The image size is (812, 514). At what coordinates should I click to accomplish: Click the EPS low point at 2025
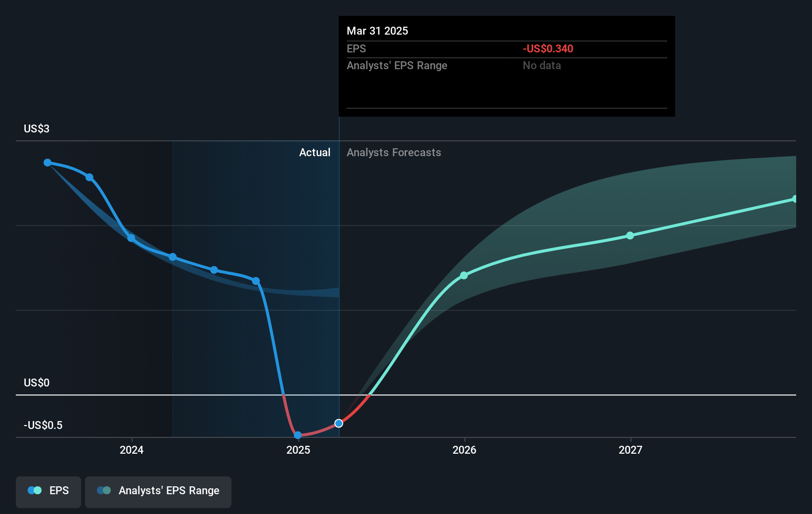pyautogui.click(x=298, y=435)
